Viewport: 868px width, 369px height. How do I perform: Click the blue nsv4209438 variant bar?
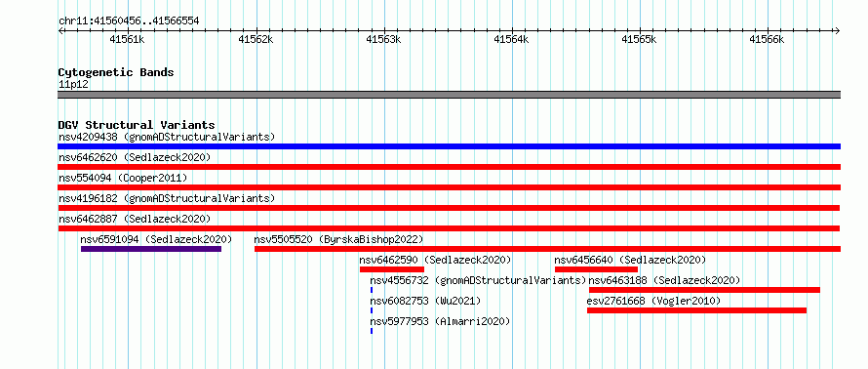pyautogui.click(x=449, y=146)
